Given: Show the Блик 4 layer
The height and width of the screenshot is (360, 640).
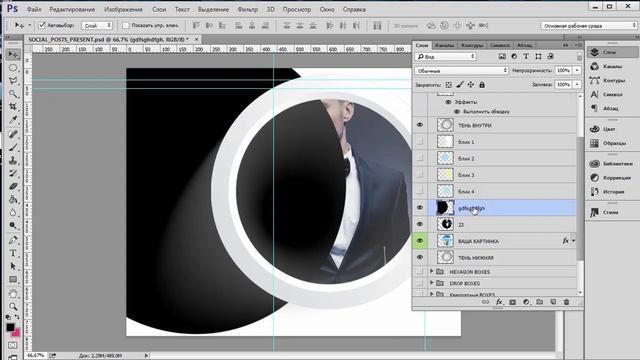Looking at the screenshot, I should (x=420, y=191).
